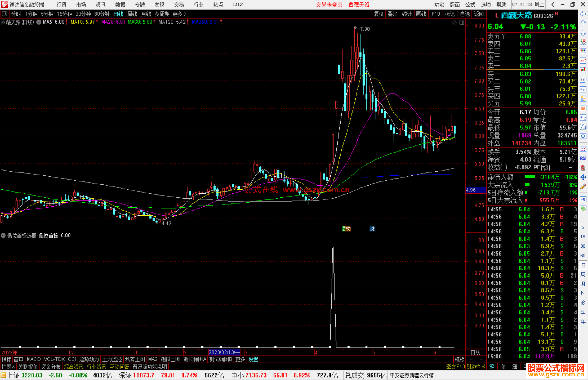Expand the 扩展 bottom panel
Screen dimensions: 588x380
coord(8,367)
